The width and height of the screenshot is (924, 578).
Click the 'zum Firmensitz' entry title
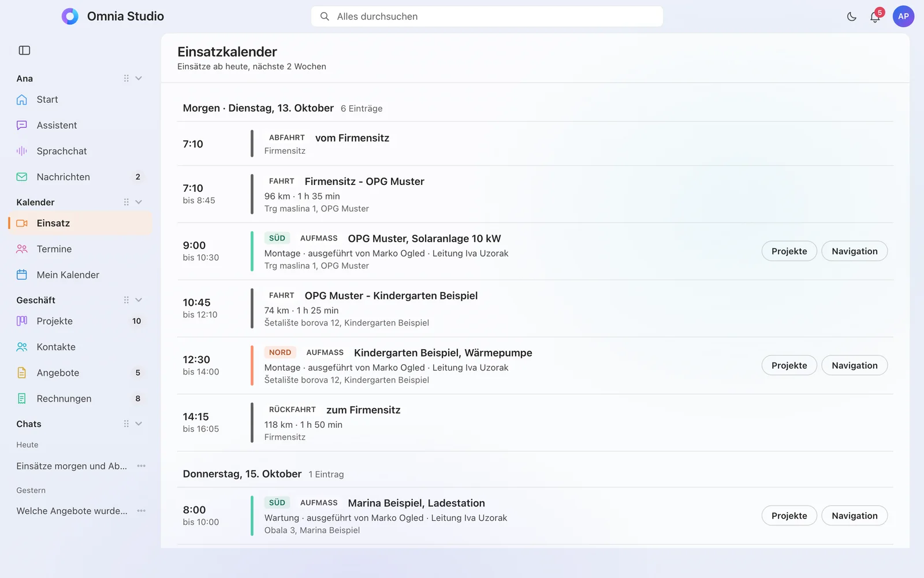(363, 410)
